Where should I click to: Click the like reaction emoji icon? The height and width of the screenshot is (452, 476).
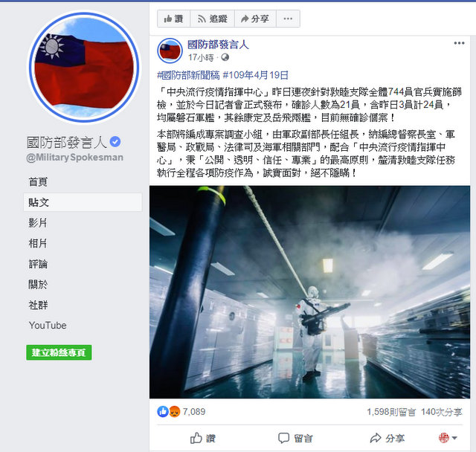tap(163, 411)
